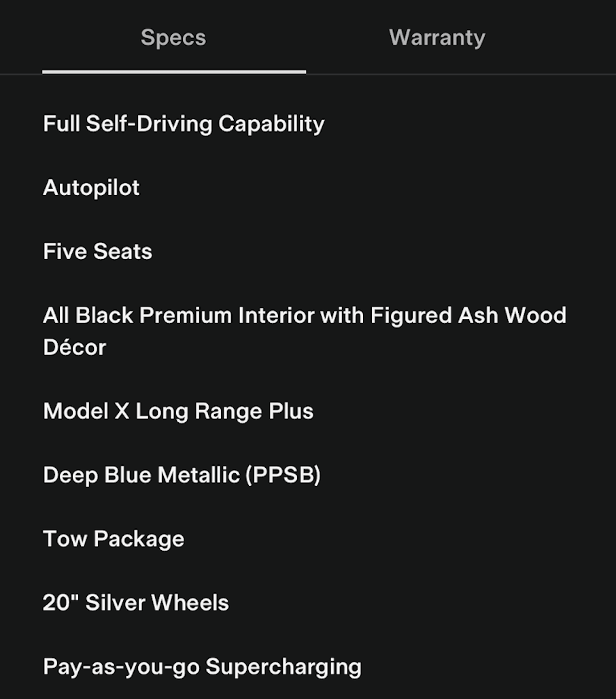Viewport: 616px width, 699px height.
Task: Switch to the Warranty tab
Action: pyautogui.click(x=437, y=37)
